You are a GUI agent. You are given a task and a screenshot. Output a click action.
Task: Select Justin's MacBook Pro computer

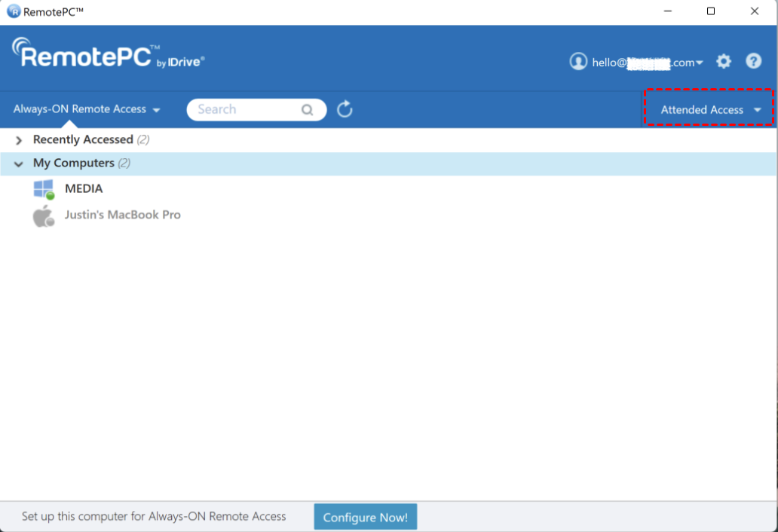(x=123, y=215)
